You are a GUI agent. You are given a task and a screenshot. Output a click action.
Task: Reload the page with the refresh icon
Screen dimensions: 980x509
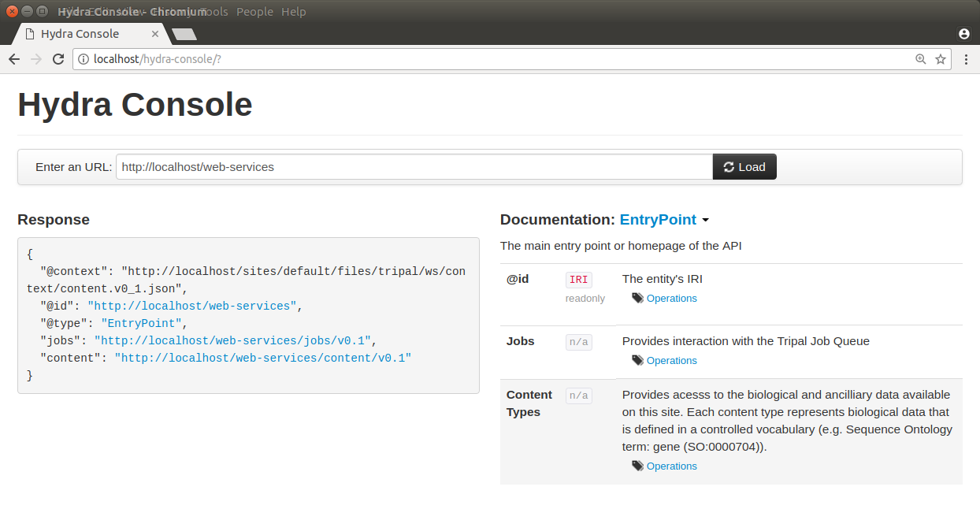[x=58, y=59]
